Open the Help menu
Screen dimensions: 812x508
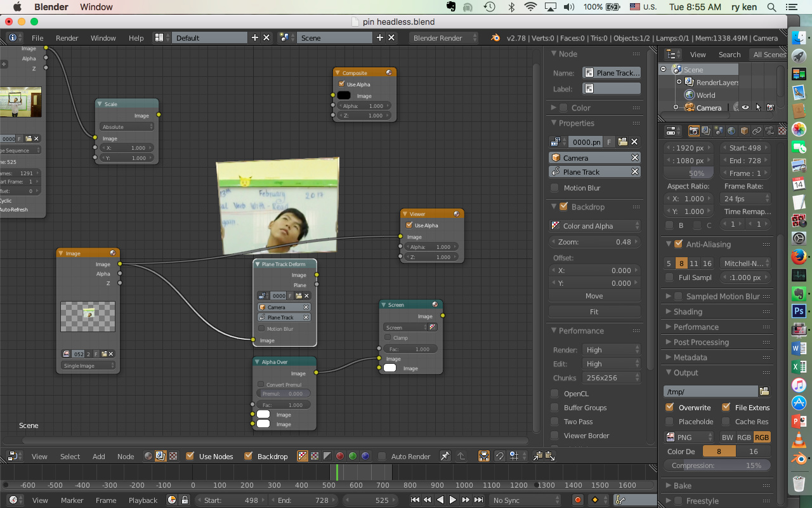(x=136, y=38)
